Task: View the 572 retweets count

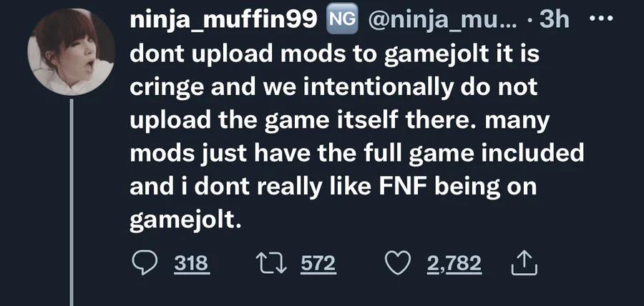Action: pos(318,265)
